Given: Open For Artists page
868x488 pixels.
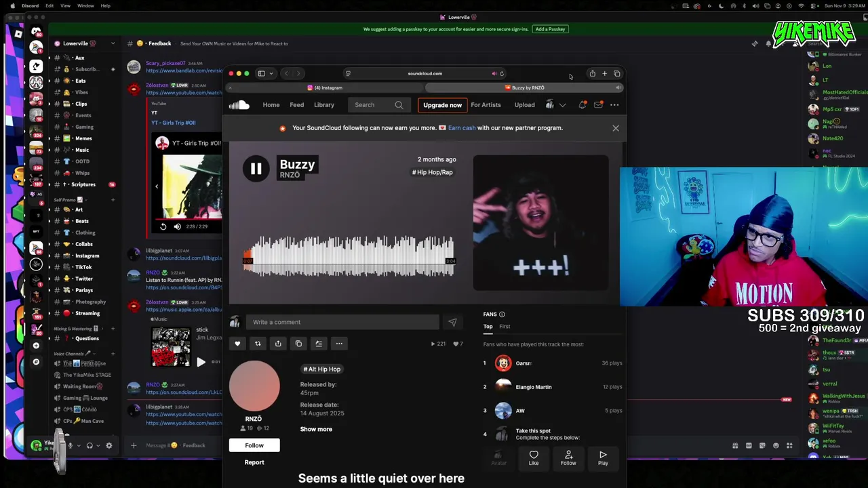Looking at the screenshot, I should [x=486, y=105].
